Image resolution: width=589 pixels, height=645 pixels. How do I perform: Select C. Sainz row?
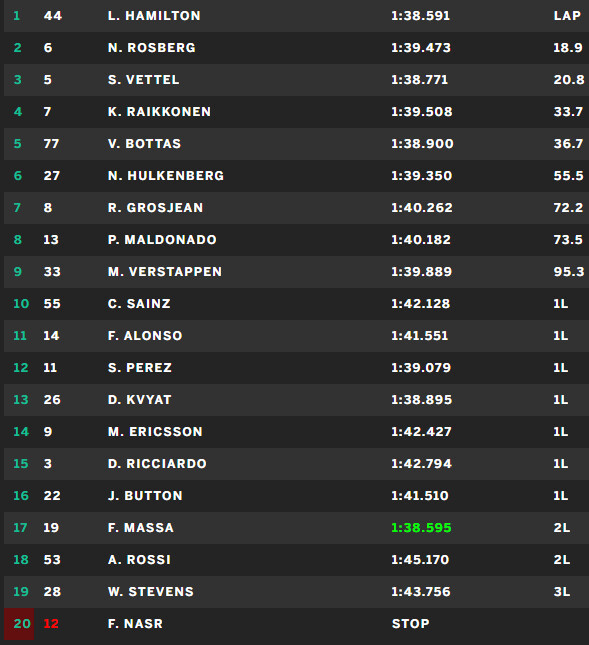click(x=296, y=304)
